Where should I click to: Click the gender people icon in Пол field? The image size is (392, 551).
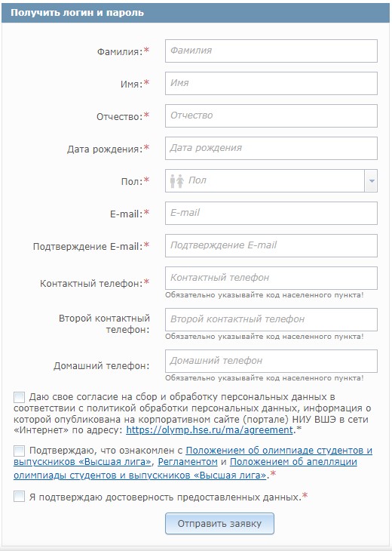tap(177, 181)
